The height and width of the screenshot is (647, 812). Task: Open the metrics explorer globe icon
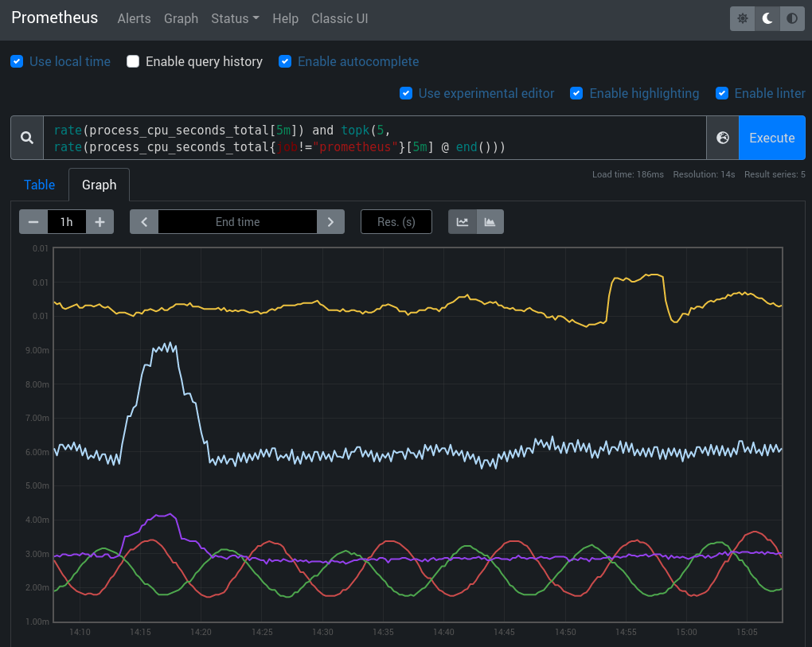(x=723, y=137)
